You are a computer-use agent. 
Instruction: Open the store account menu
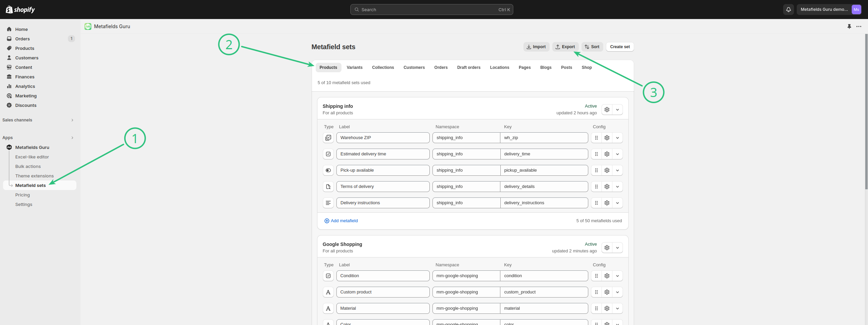(829, 9)
